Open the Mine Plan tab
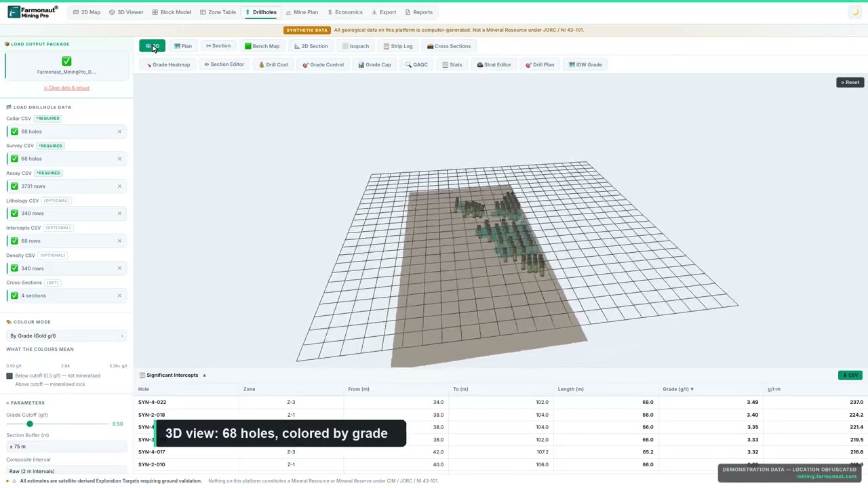The height and width of the screenshot is (488, 868). click(x=302, y=12)
